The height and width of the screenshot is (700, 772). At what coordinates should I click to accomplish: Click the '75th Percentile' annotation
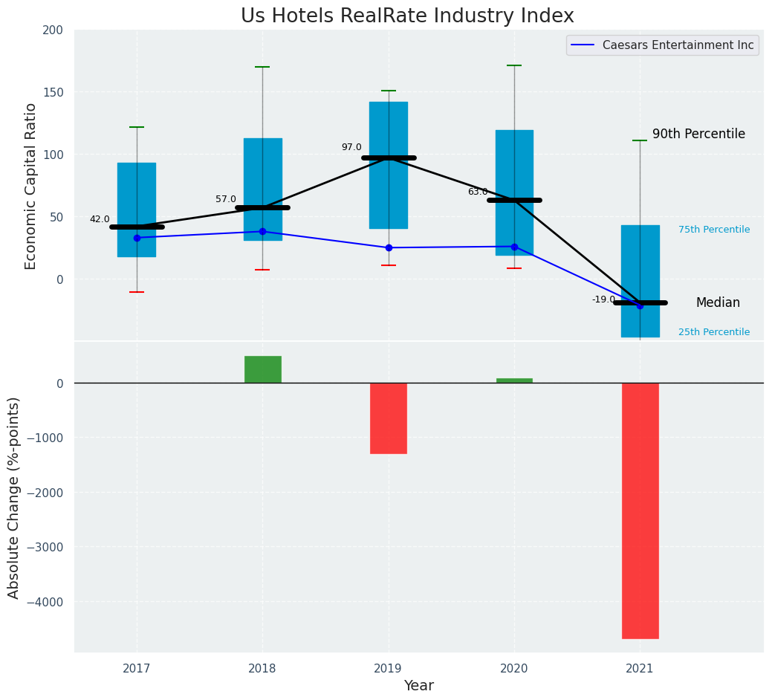pos(714,230)
